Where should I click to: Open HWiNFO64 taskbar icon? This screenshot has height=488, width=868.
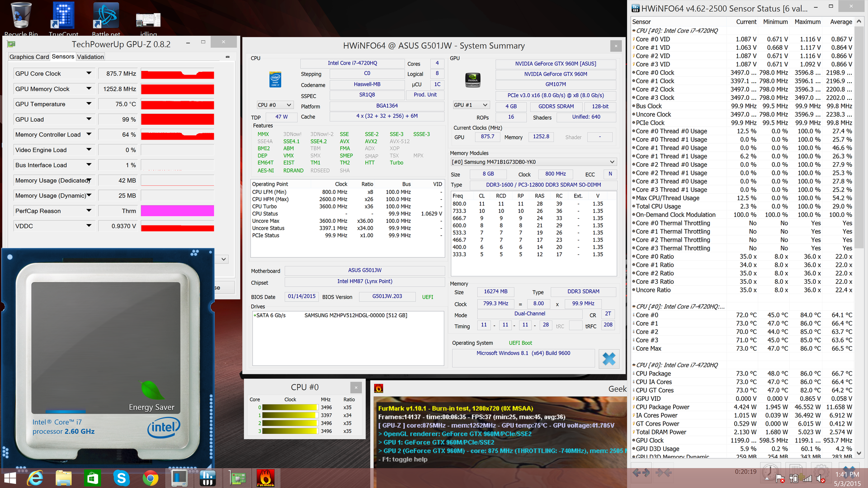[208, 478]
